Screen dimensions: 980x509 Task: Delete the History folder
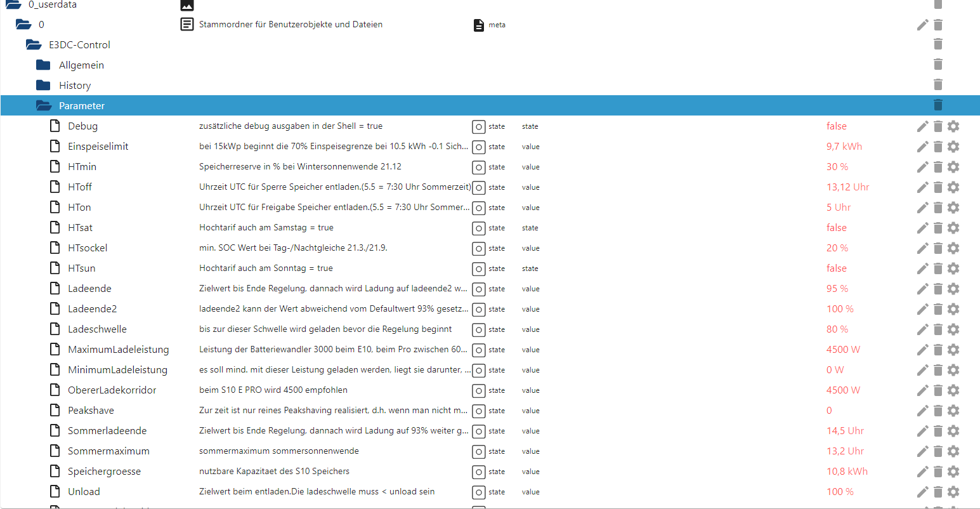tap(938, 84)
